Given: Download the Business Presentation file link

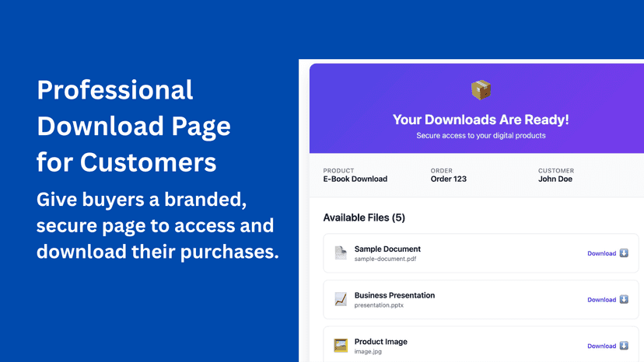Looking at the screenshot, I should click(602, 300).
